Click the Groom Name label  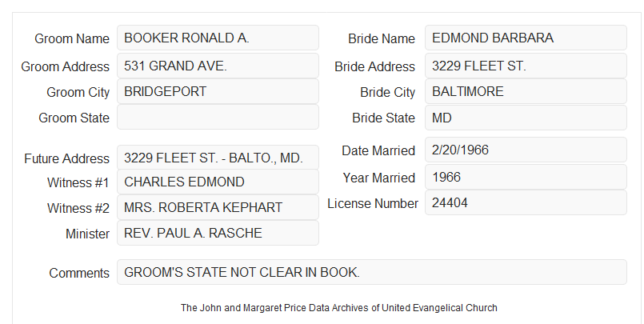pos(72,38)
